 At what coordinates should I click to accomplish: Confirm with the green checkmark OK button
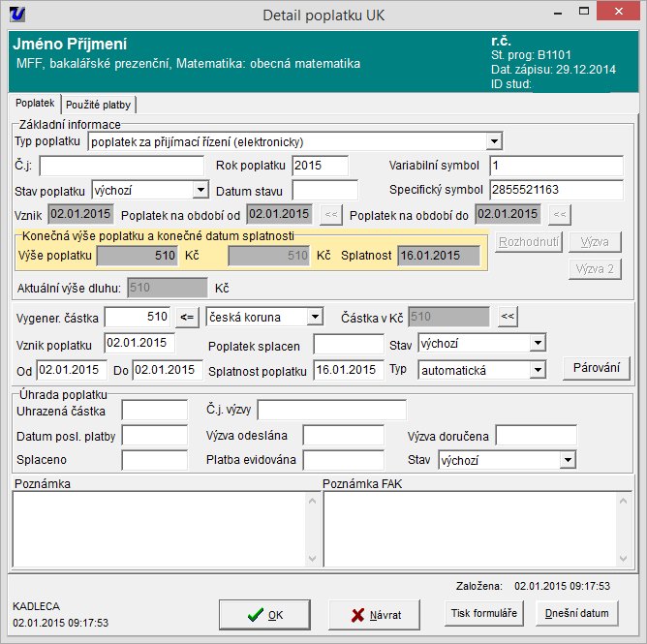coord(264,614)
